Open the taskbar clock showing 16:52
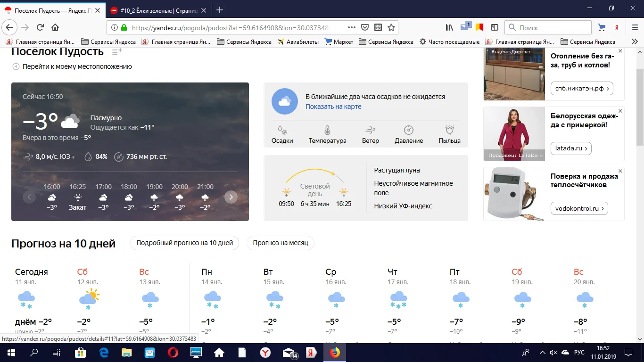 tap(603, 352)
